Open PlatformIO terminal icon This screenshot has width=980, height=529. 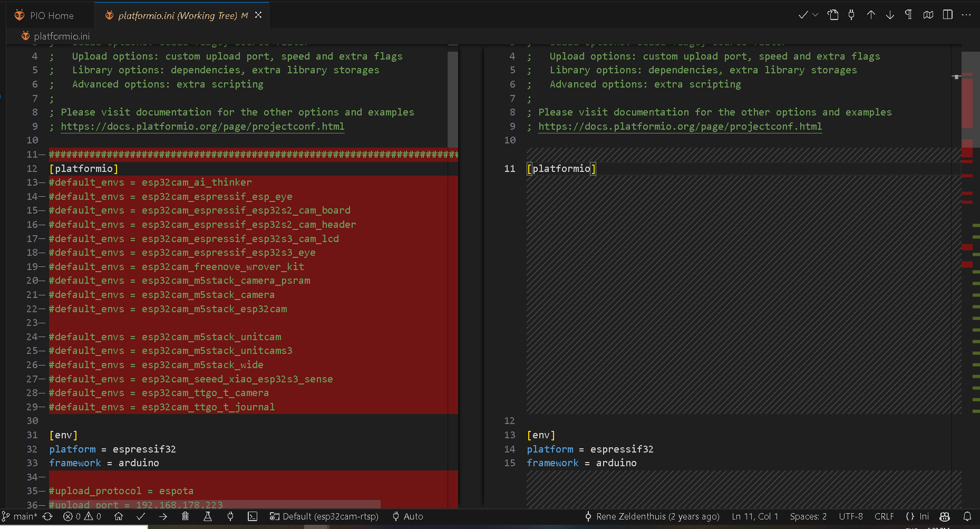point(253,516)
